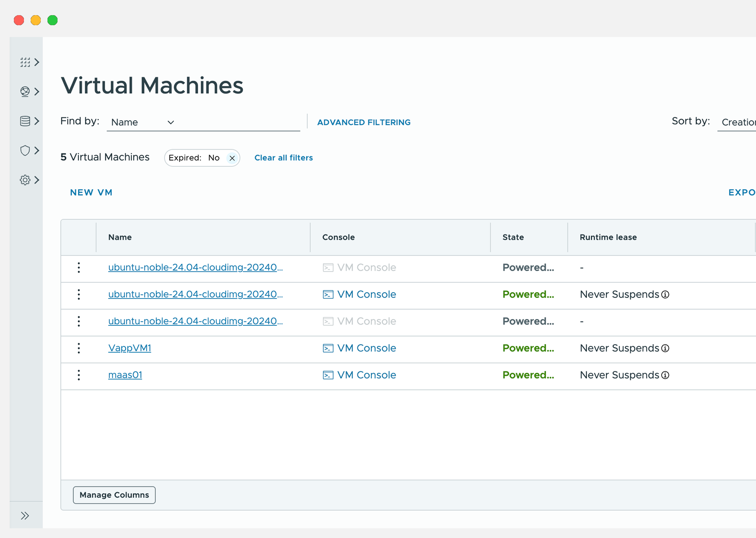Click info icon beside maas01 Never Suspends
Viewport: 756px width, 538px height.
665,375
